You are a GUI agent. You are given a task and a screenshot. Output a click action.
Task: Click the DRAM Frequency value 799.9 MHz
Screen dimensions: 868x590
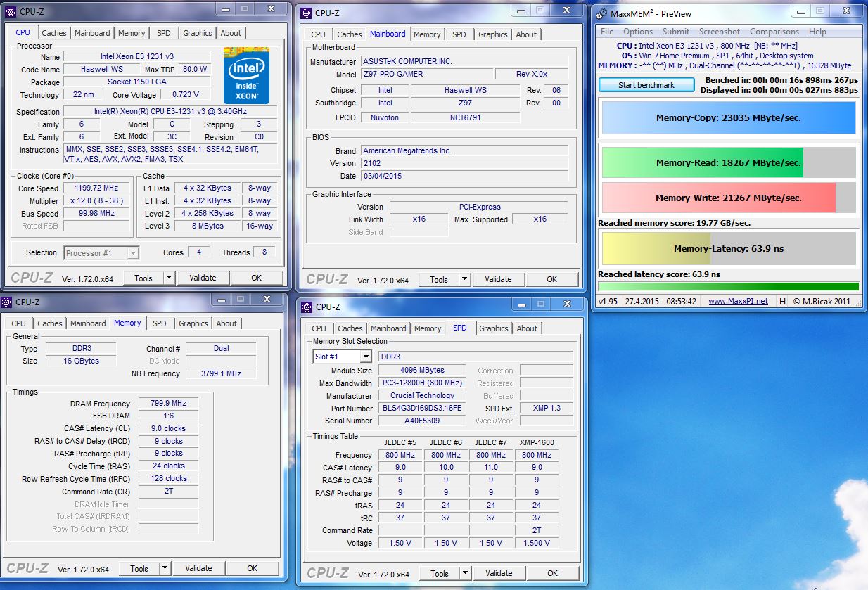tap(168, 404)
